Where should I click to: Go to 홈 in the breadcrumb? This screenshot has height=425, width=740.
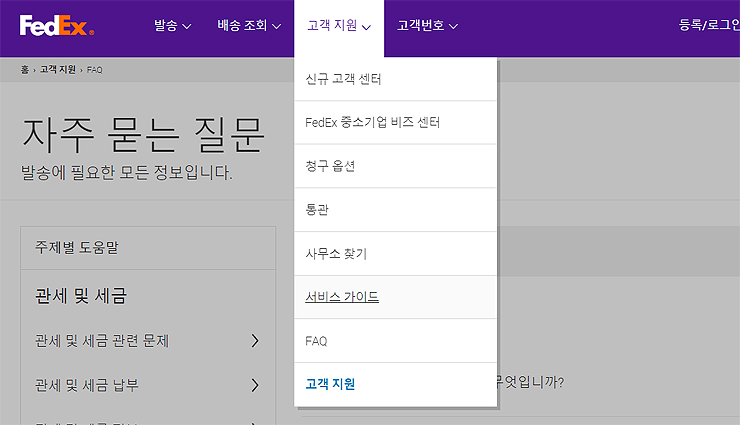[x=25, y=70]
